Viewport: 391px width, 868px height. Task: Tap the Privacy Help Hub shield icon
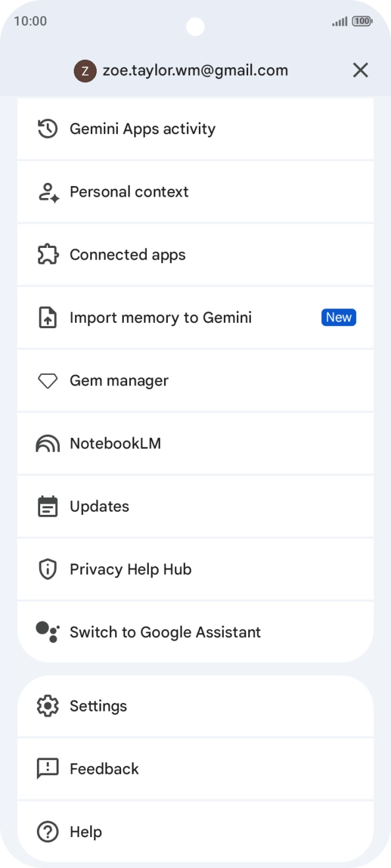(x=47, y=569)
